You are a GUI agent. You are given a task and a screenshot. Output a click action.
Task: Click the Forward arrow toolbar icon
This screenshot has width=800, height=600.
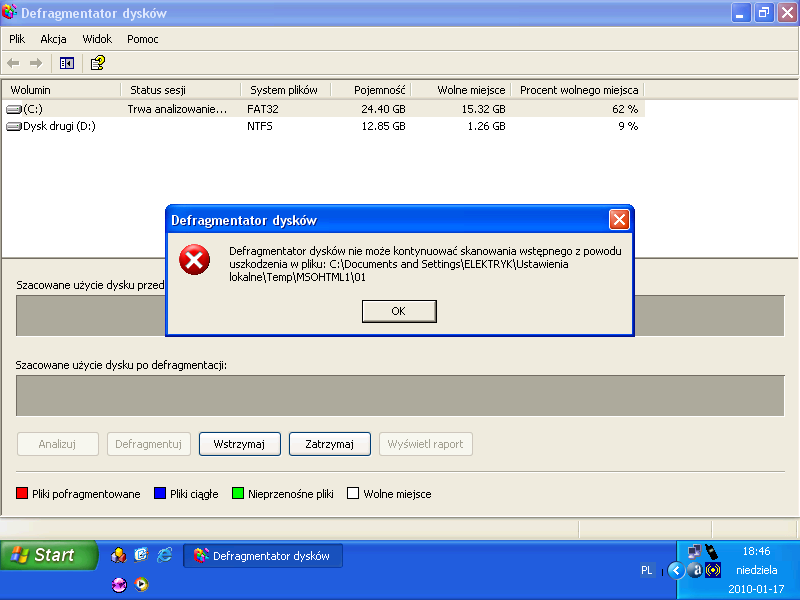pyautogui.click(x=36, y=63)
